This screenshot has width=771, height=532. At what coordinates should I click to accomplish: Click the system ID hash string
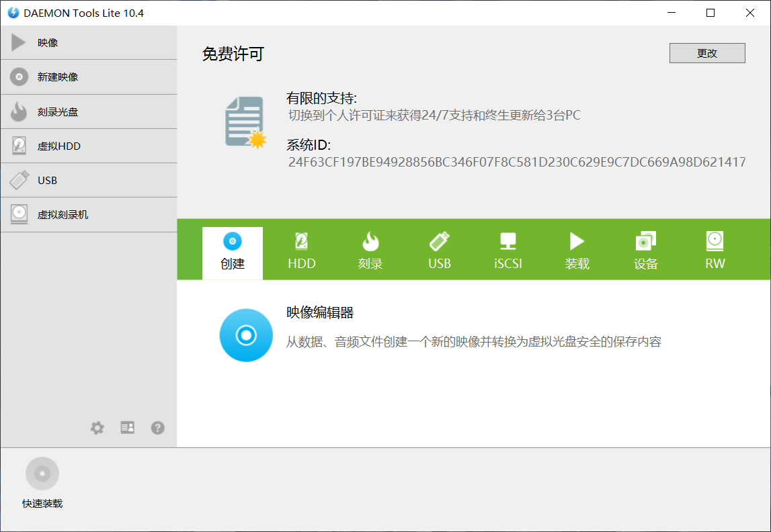click(x=517, y=162)
